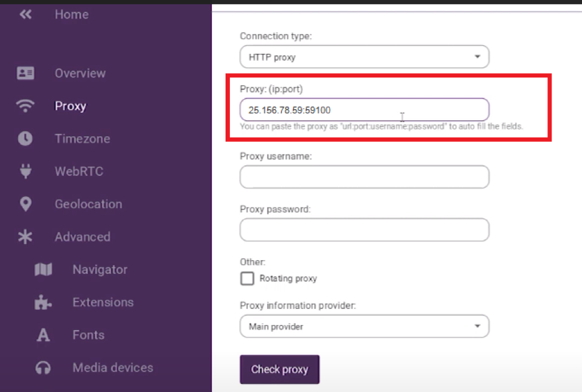Click the Geolocation pin icon
Image resolution: width=582 pixels, height=392 pixels.
point(25,204)
